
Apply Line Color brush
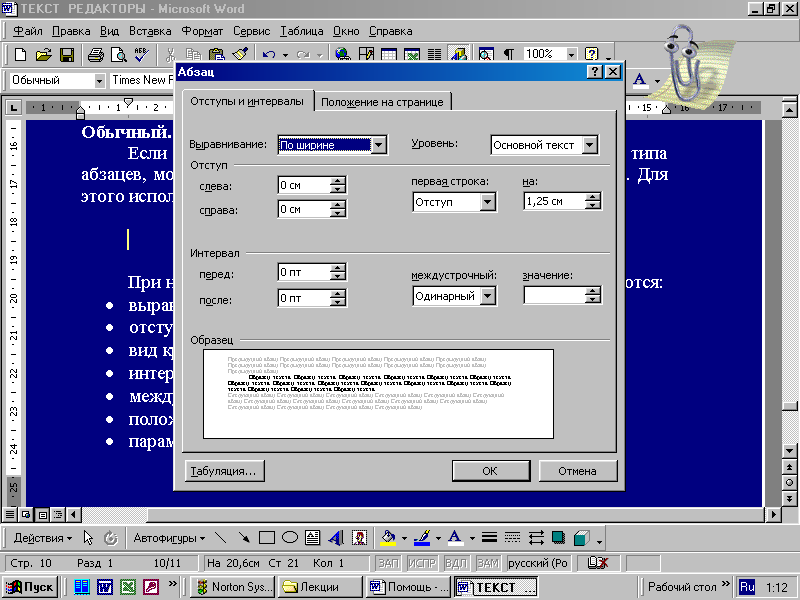(422, 538)
